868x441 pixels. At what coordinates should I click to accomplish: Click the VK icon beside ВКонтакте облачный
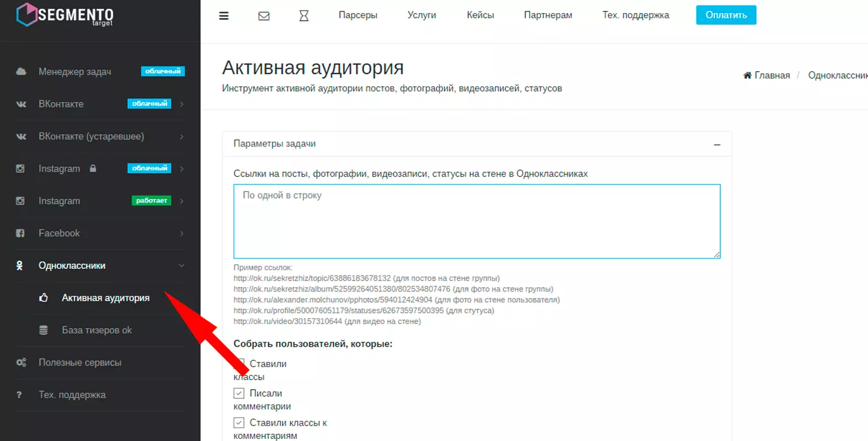pos(21,104)
